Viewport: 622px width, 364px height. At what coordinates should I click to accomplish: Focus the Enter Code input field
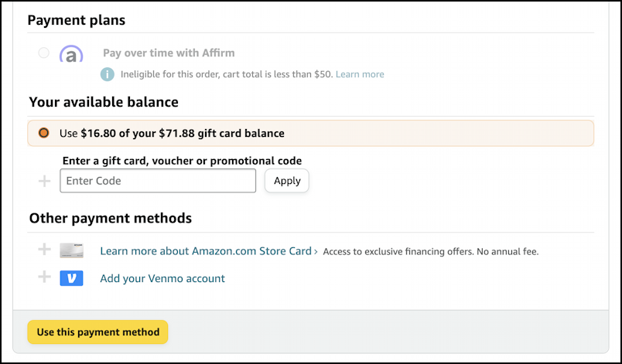pyautogui.click(x=158, y=181)
